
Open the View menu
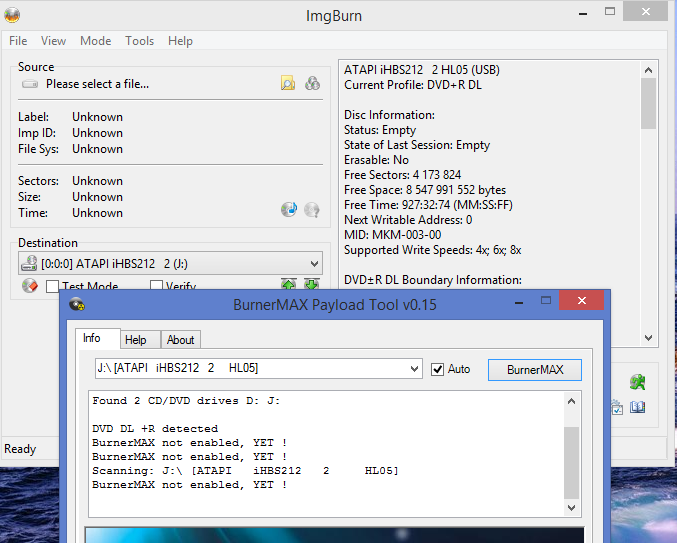click(53, 41)
